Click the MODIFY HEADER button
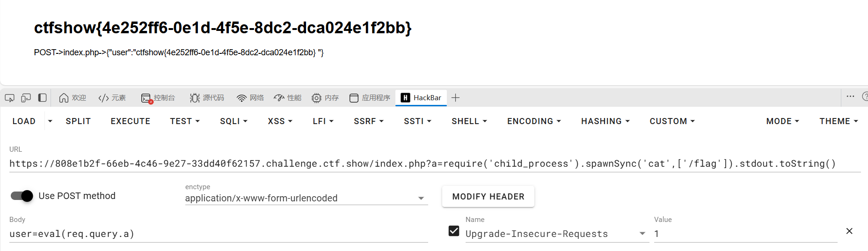This screenshot has height=251, width=868. coord(488,197)
